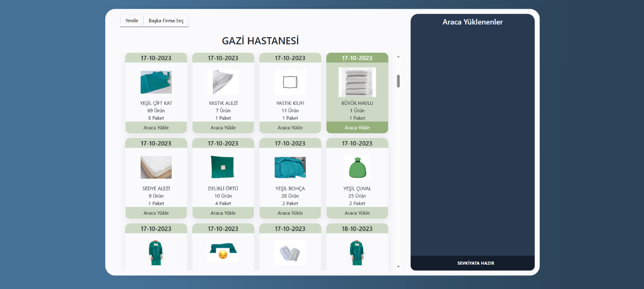This screenshot has height=289, width=644.
Task: Open Başka Firma Seç button
Action: [x=166, y=21]
